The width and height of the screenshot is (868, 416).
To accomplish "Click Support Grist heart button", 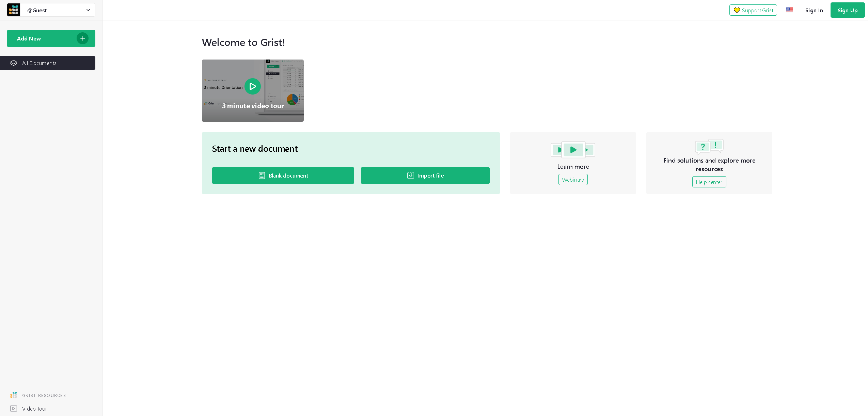I will click(753, 10).
